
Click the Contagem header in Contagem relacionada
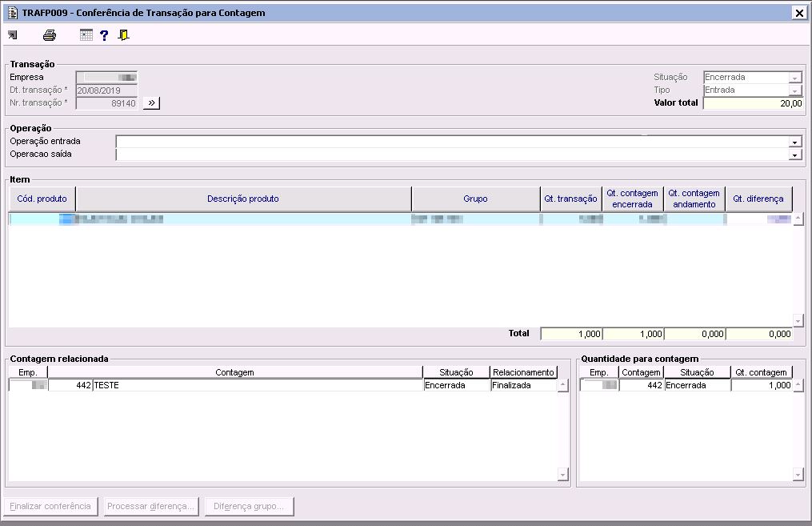(234, 372)
